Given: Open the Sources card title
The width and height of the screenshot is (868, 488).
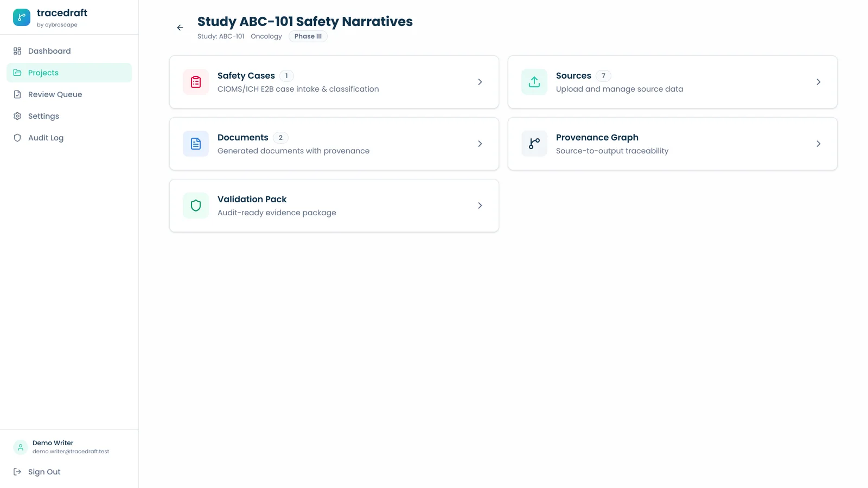Looking at the screenshot, I should 573,76.
